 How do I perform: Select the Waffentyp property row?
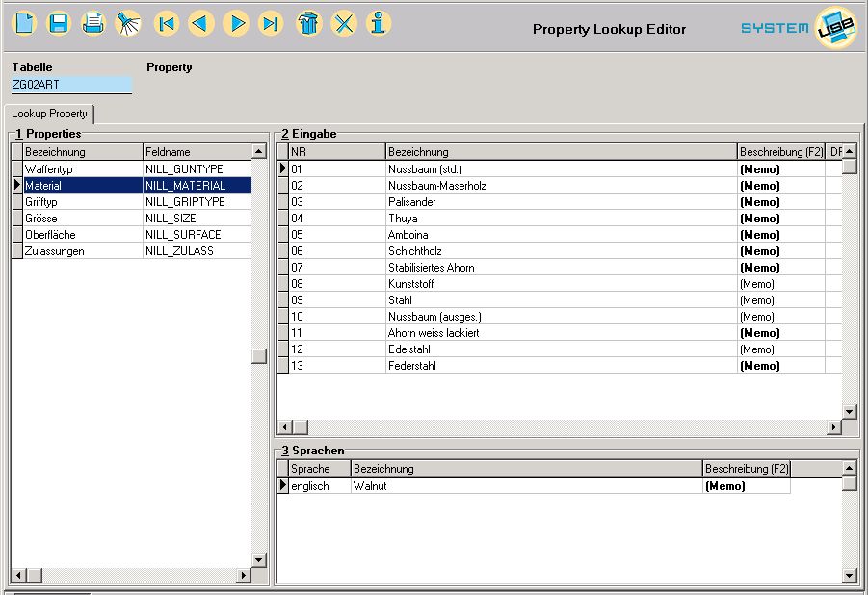(132, 168)
